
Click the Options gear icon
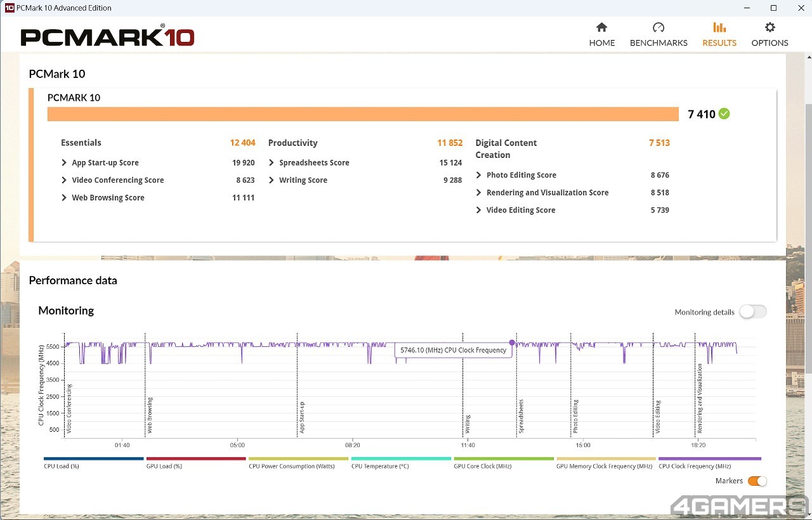pos(770,27)
